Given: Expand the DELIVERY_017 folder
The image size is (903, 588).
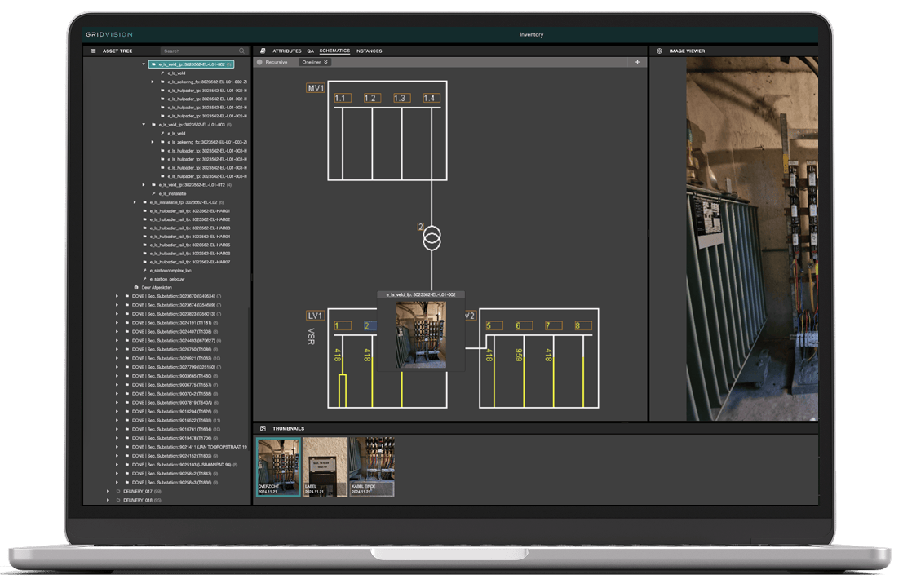Looking at the screenshot, I should click(108, 491).
